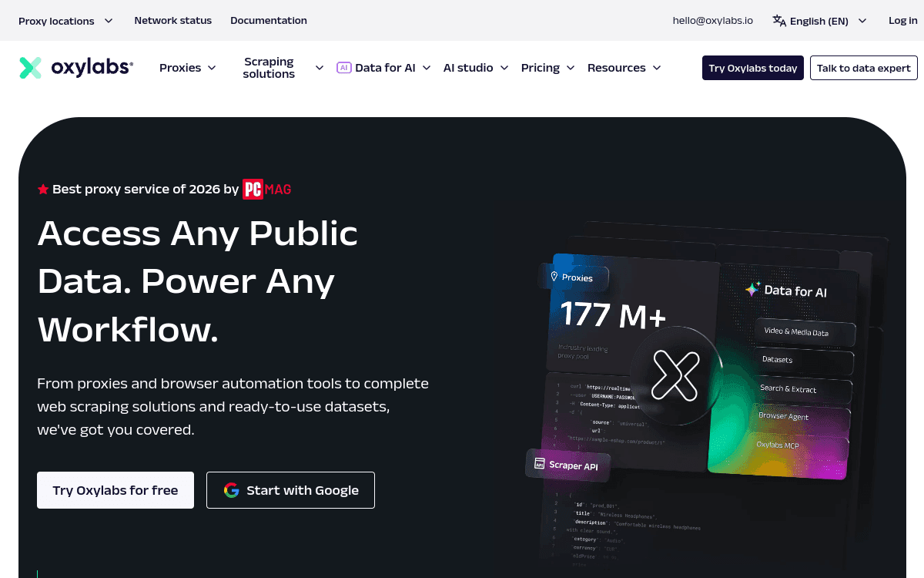The width and height of the screenshot is (924, 578).
Task: Click the Scraper API icon in the graphic
Action: pos(538,465)
